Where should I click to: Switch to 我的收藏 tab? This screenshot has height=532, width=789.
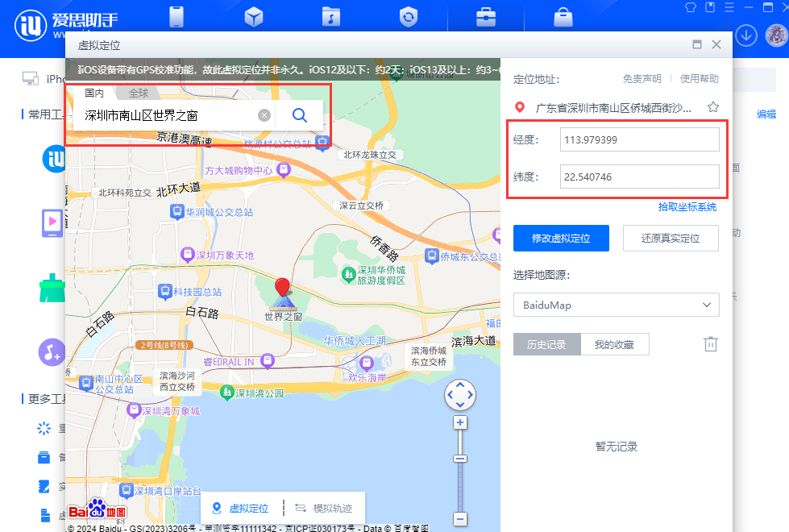point(614,345)
